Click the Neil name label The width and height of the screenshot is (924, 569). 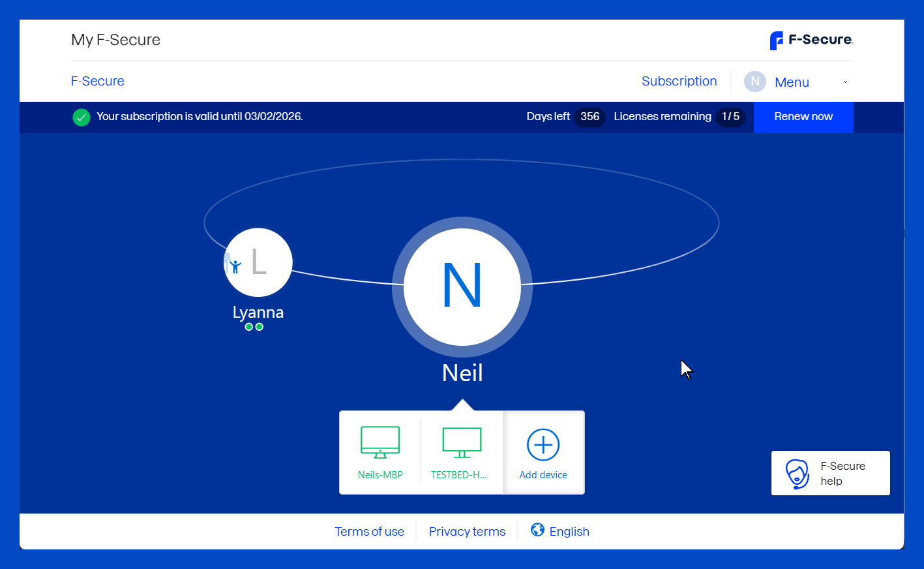tap(462, 373)
